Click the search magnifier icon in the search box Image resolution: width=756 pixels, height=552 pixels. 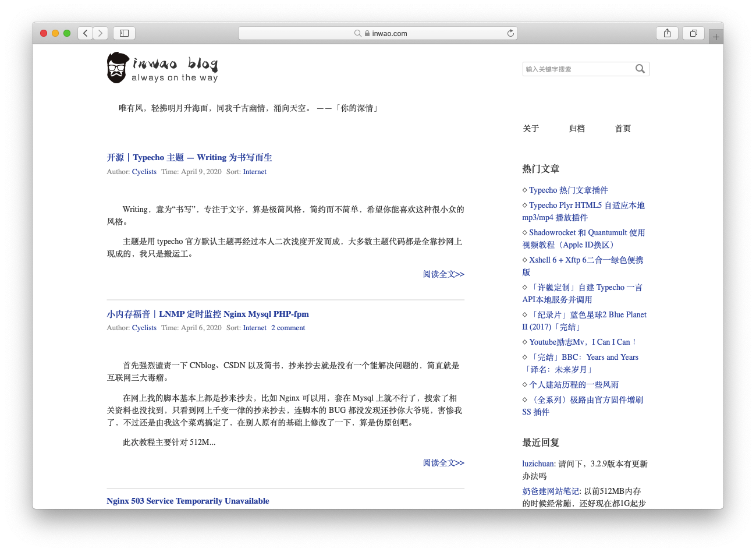coord(640,69)
